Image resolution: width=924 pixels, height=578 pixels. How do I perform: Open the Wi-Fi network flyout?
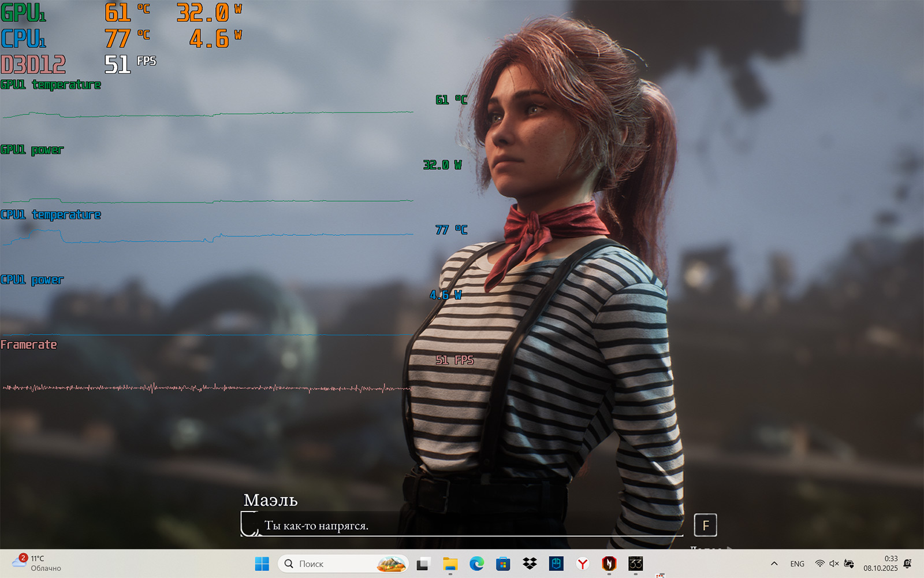tap(819, 564)
